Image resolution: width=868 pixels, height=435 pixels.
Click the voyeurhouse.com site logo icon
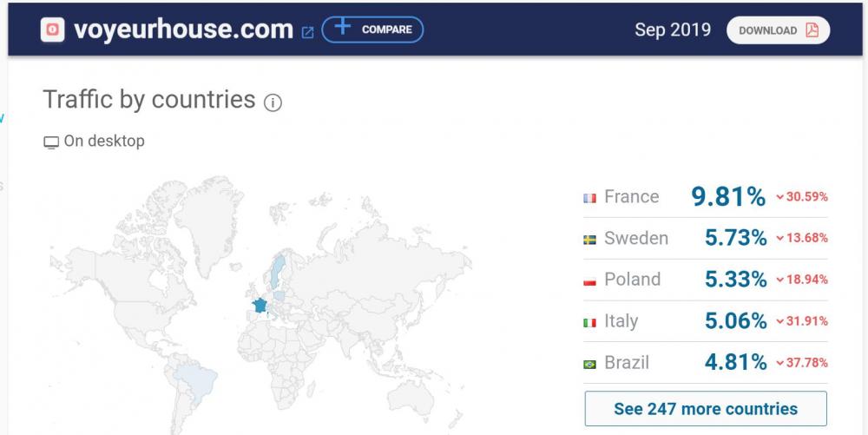(54, 30)
